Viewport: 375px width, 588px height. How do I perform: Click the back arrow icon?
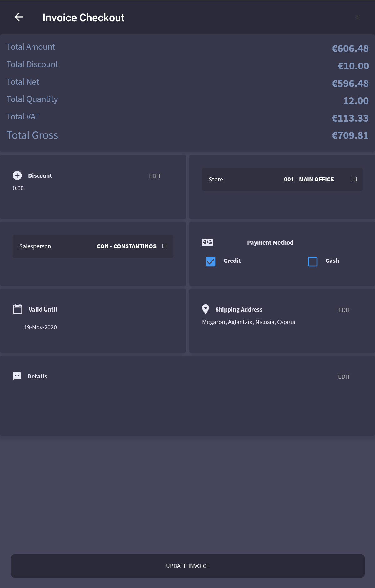pos(19,17)
